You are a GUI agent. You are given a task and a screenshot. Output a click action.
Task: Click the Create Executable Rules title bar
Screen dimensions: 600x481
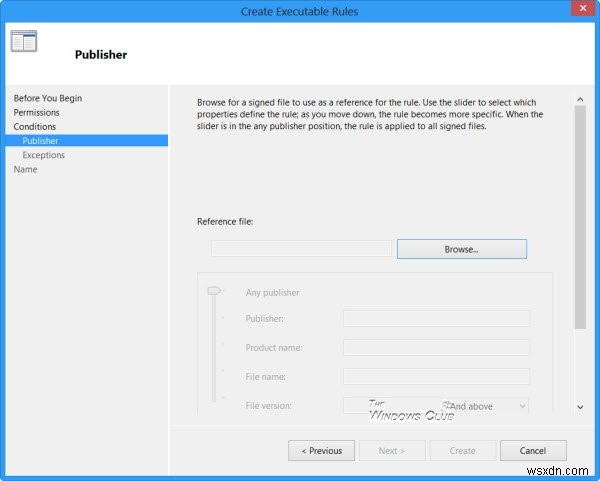[299, 11]
